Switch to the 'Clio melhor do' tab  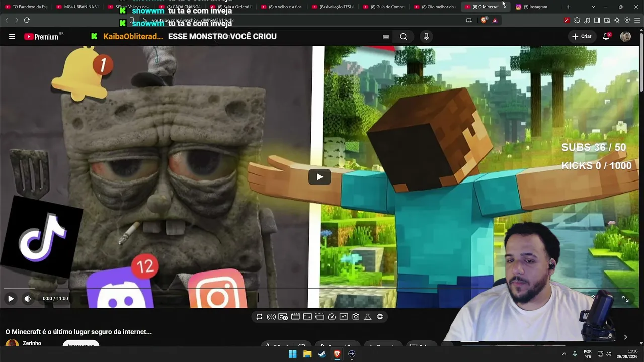[x=435, y=7]
